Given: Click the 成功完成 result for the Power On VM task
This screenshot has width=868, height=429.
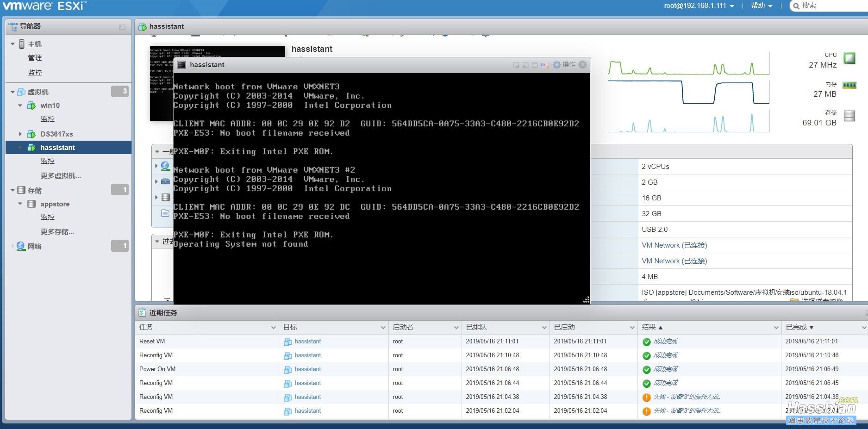Looking at the screenshot, I should click(x=665, y=369).
